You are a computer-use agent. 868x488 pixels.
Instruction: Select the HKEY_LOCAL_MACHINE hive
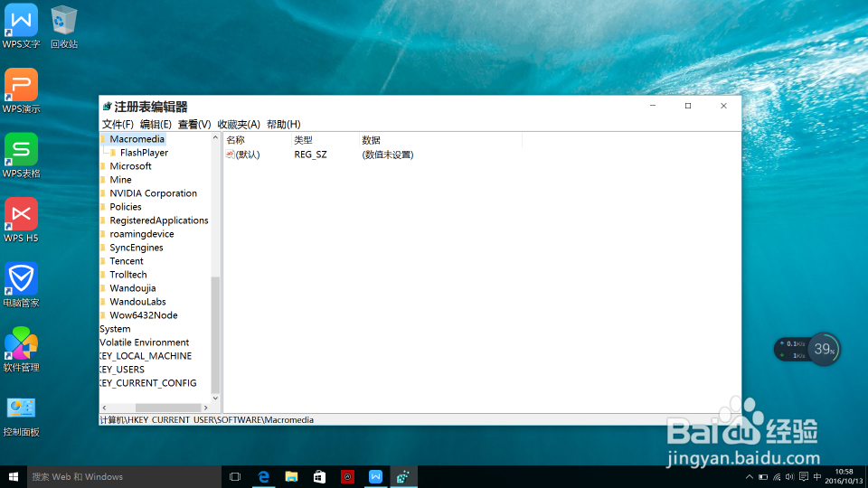(146, 356)
